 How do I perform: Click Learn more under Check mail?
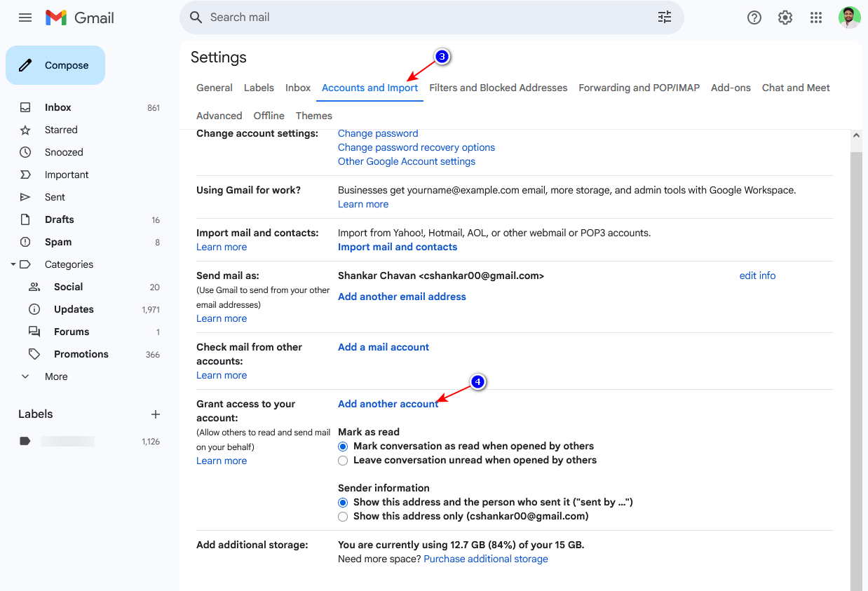click(x=222, y=375)
